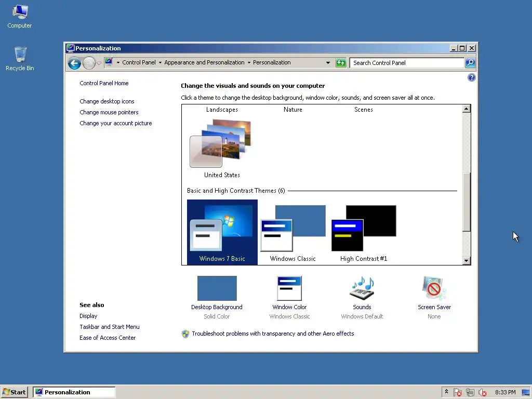Click the shield icon beside Troubleshoot
The height and width of the screenshot is (399, 532).
coord(185,334)
